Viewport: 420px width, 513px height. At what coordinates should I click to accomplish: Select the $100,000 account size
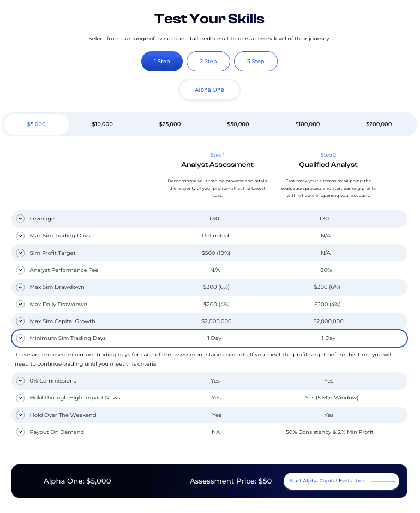click(x=308, y=124)
